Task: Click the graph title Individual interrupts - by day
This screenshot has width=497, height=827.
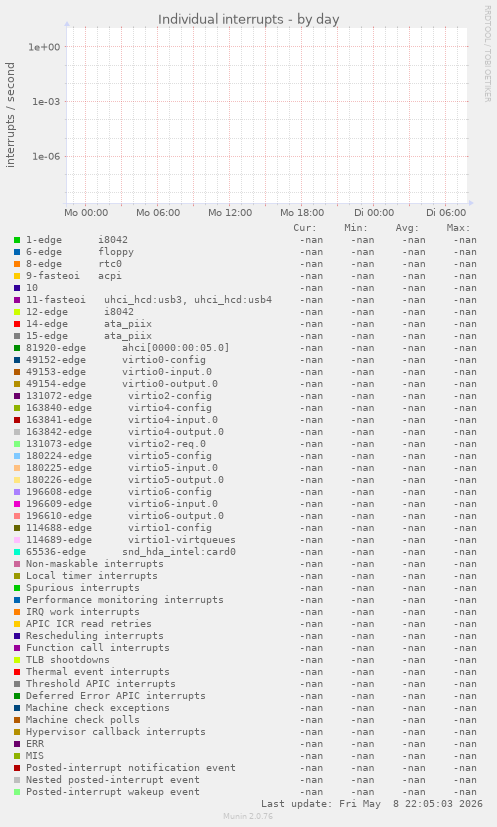Action: [x=248, y=20]
